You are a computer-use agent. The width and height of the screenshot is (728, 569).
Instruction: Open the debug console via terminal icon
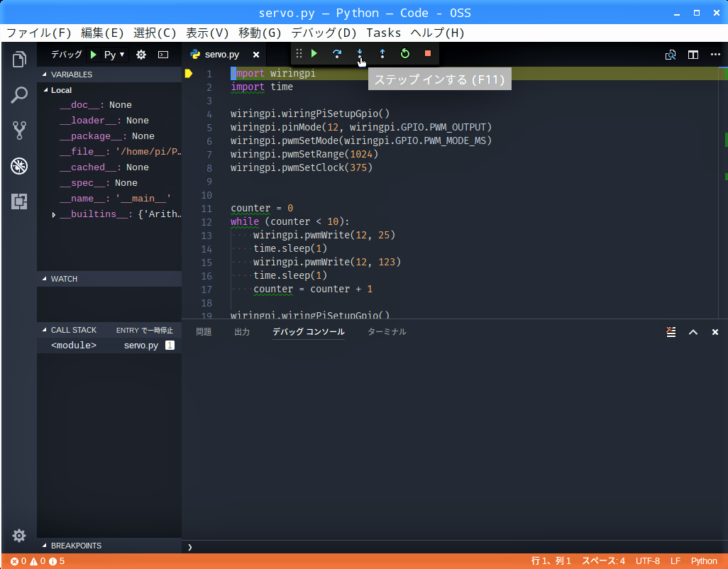pyautogui.click(x=163, y=55)
